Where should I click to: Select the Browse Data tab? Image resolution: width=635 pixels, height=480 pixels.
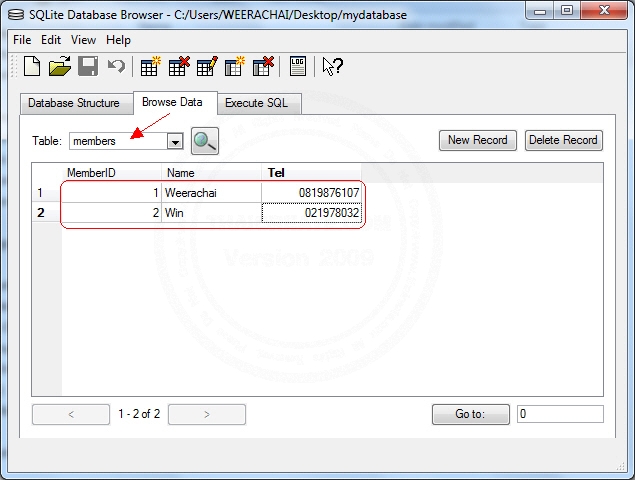pyautogui.click(x=175, y=102)
